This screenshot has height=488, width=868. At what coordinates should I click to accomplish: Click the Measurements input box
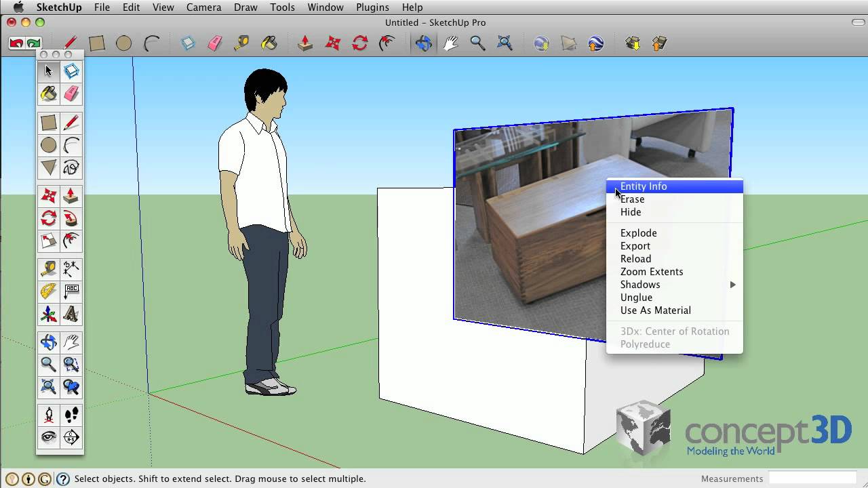tap(812, 479)
